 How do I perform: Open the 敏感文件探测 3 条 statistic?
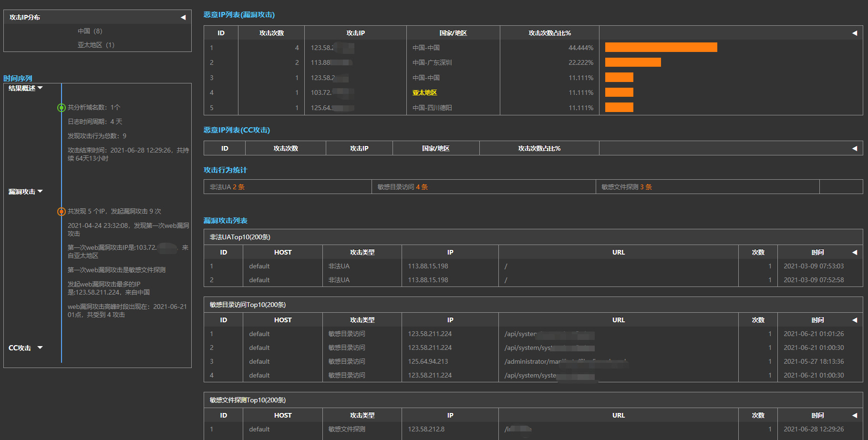(627, 187)
